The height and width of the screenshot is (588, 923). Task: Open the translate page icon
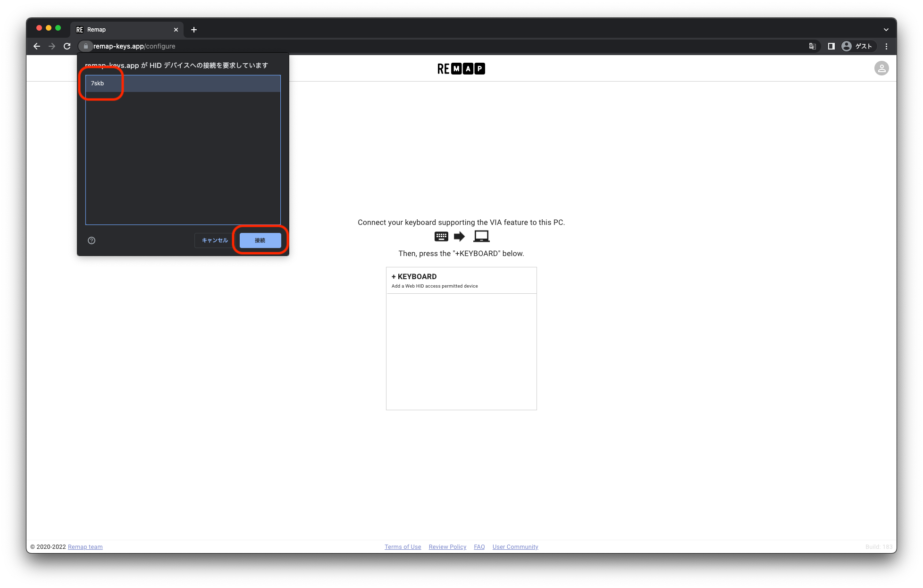pyautogui.click(x=813, y=46)
